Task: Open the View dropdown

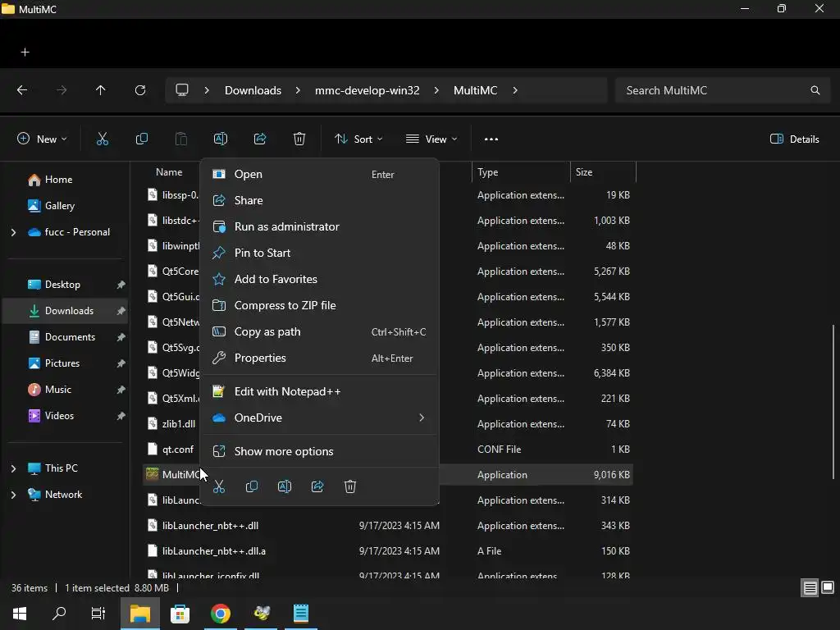Action: [x=431, y=139]
